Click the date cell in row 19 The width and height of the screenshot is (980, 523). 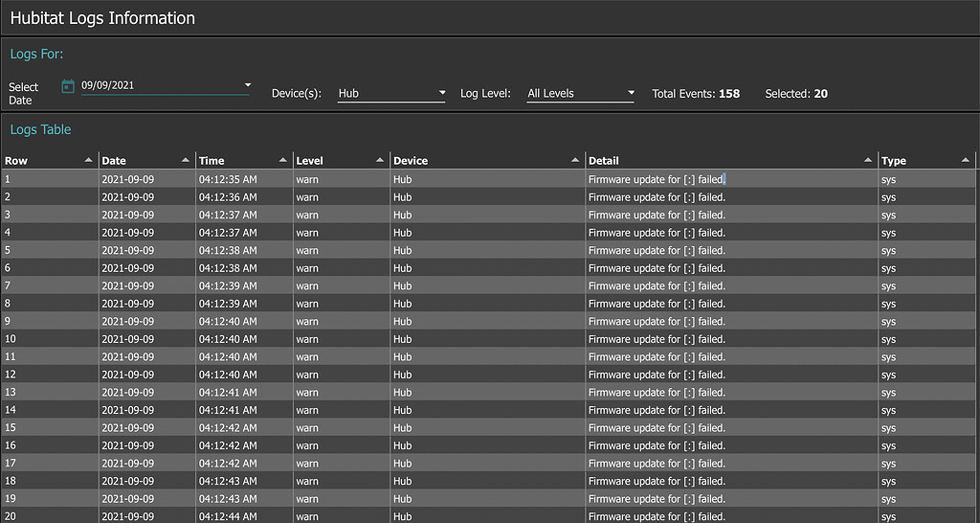point(146,499)
